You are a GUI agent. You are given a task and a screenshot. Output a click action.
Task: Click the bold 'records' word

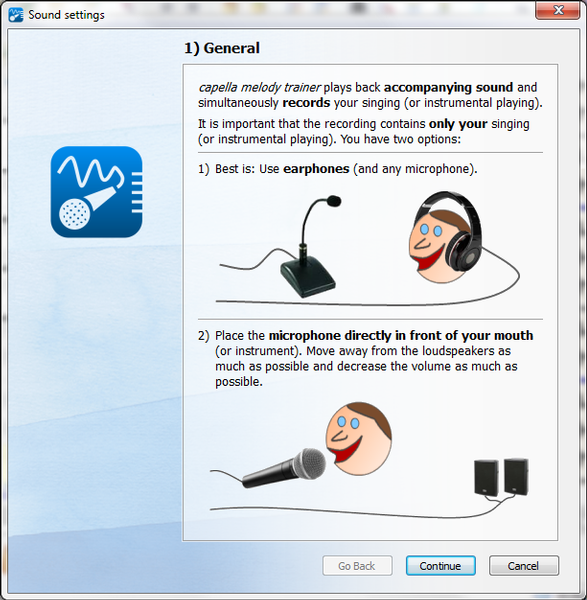point(306,103)
